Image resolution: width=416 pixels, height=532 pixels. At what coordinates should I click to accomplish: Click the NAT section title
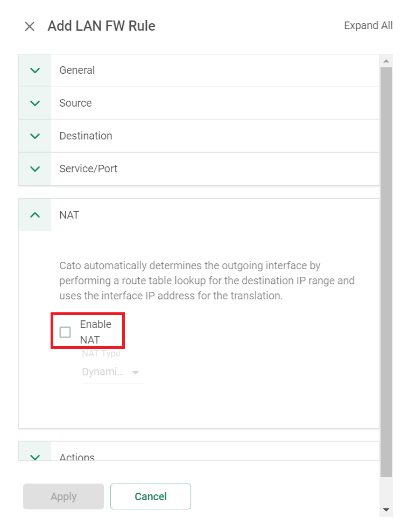69,215
